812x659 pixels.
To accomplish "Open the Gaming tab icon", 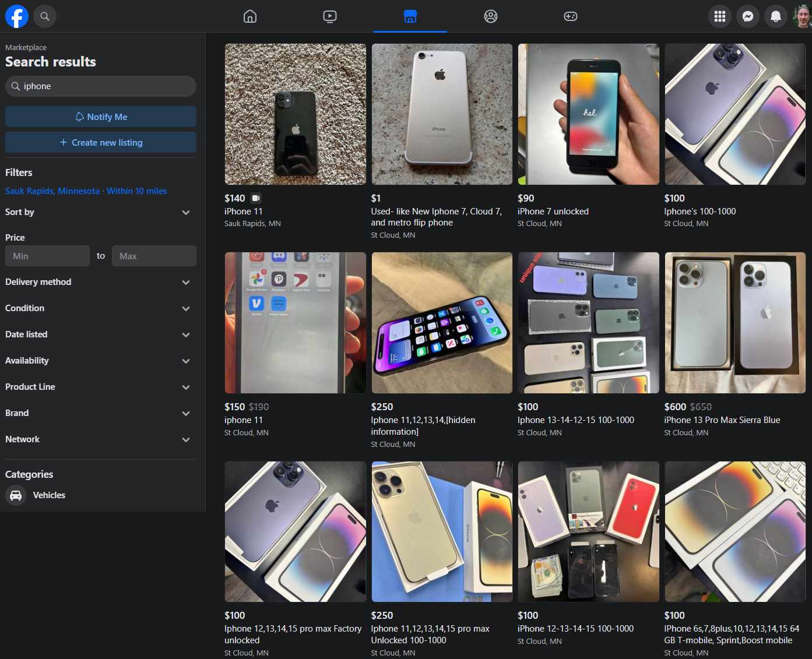I will click(571, 16).
